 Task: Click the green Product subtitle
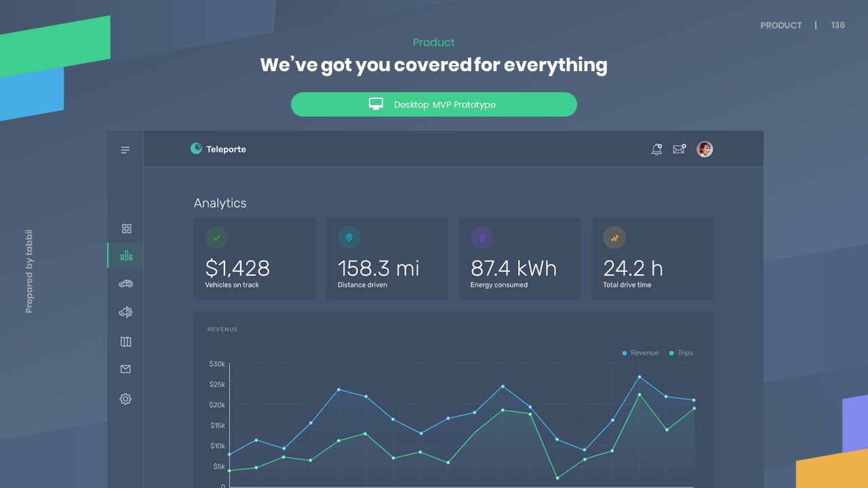[x=434, y=43]
